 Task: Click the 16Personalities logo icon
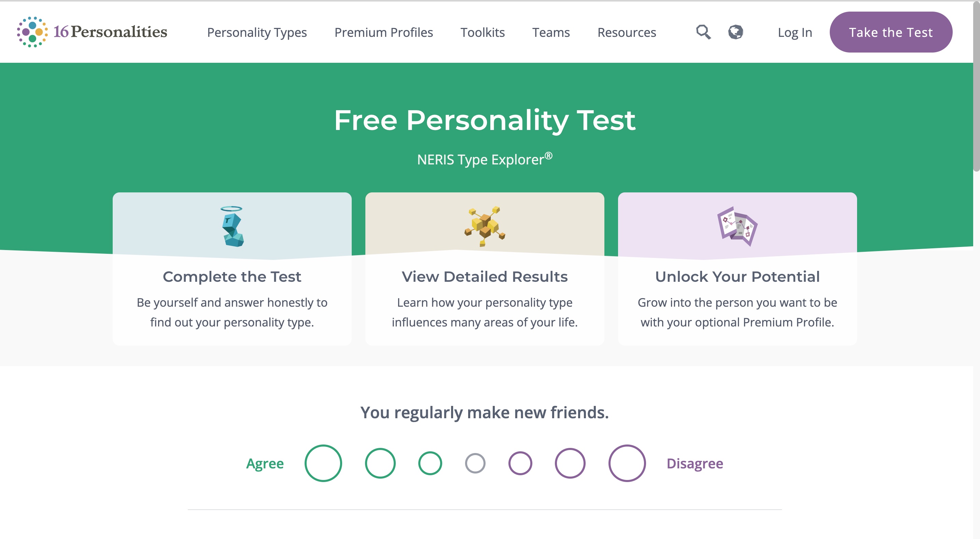point(32,32)
